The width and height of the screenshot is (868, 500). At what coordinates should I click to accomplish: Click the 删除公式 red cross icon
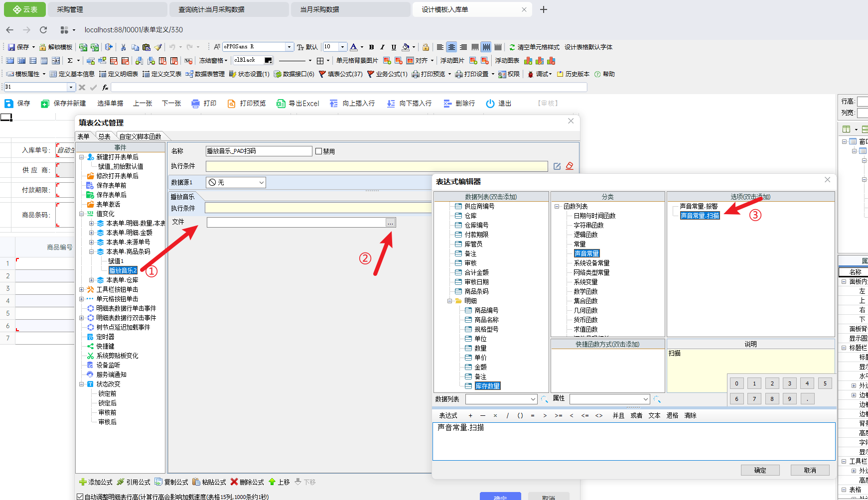tap(234, 482)
